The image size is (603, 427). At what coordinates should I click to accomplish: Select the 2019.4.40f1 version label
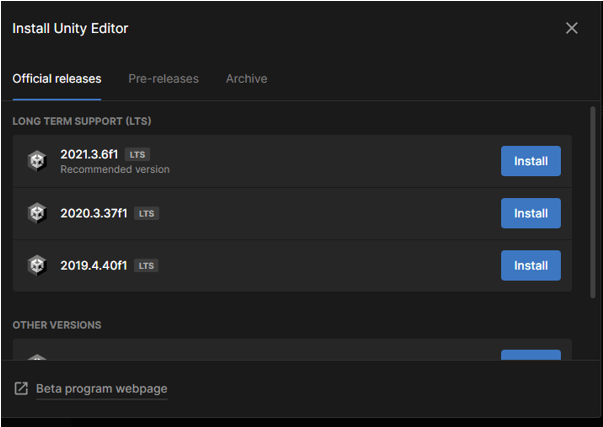pyautogui.click(x=94, y=265)
